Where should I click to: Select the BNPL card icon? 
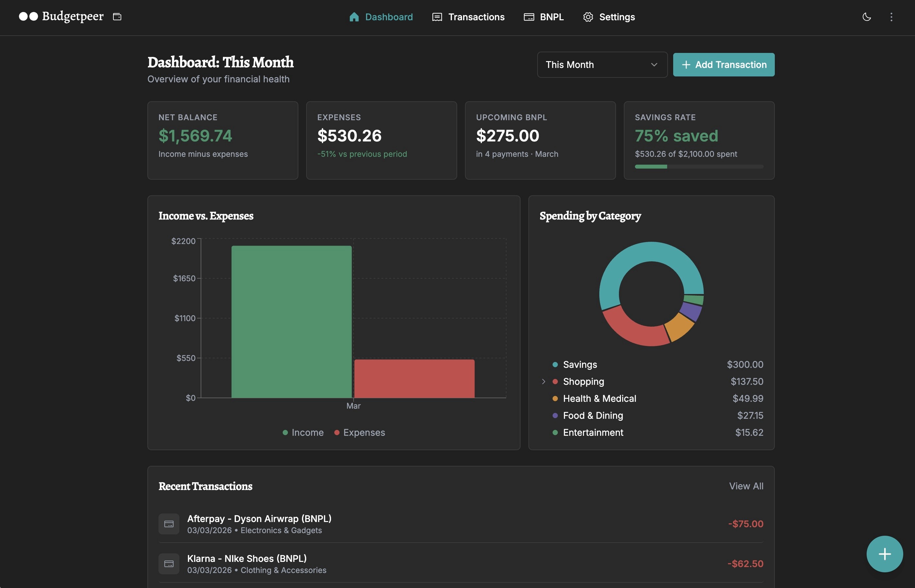(528, 17)
